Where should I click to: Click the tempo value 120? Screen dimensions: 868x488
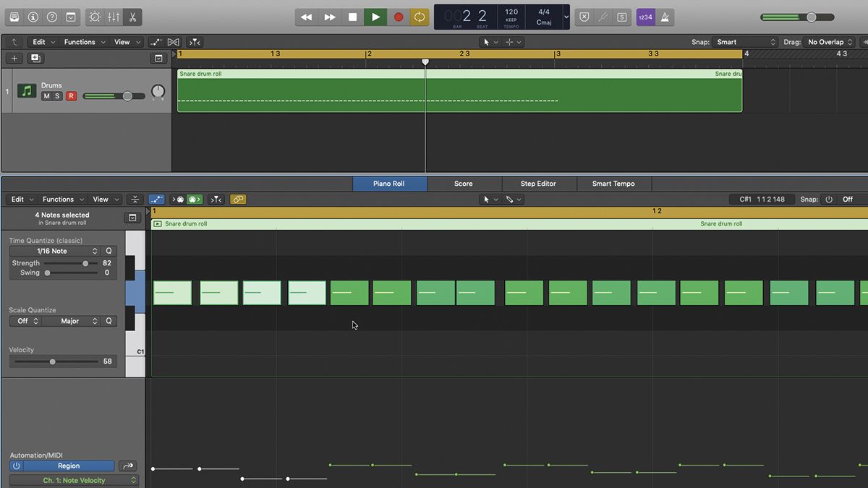(511, 12)
